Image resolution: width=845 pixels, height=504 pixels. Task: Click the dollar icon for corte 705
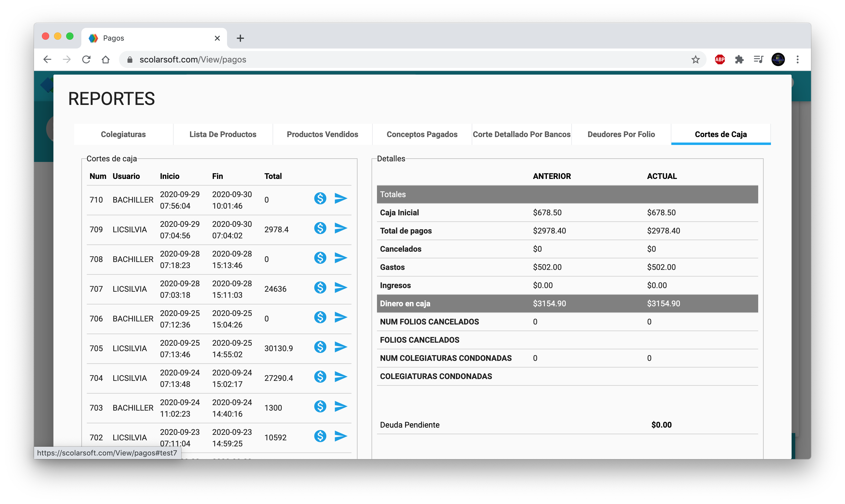coord(320,347)
